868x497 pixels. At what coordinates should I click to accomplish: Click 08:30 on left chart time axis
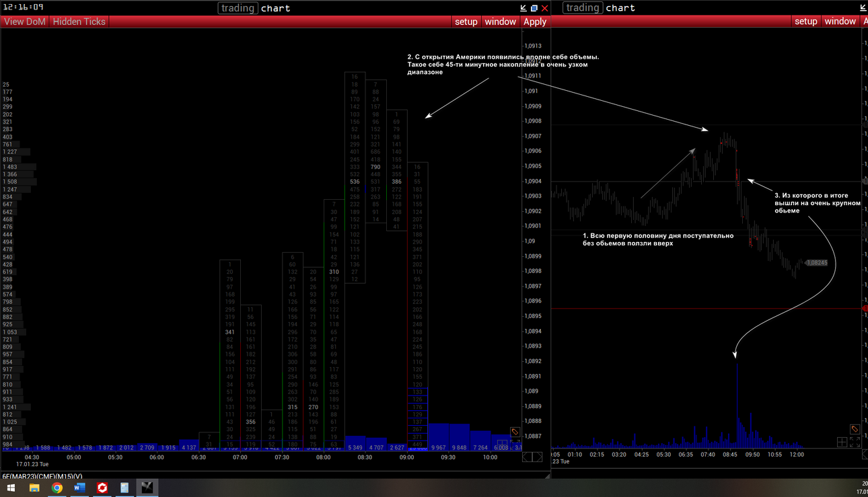tap(365, 457)
